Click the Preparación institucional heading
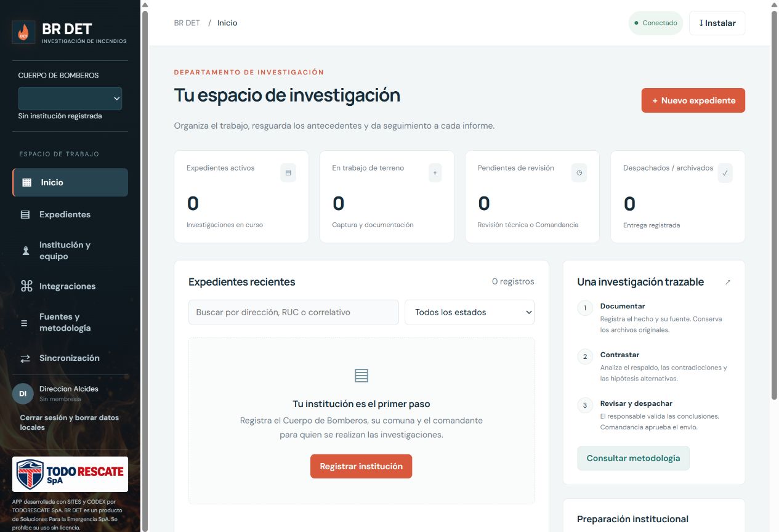The image size is (779, 532). tap(633, 519)
